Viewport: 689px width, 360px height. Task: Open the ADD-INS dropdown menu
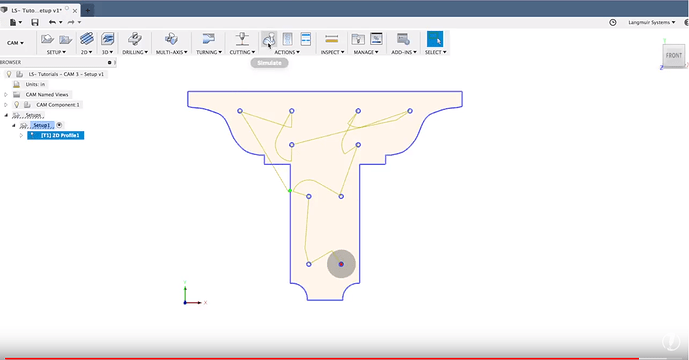404,52
